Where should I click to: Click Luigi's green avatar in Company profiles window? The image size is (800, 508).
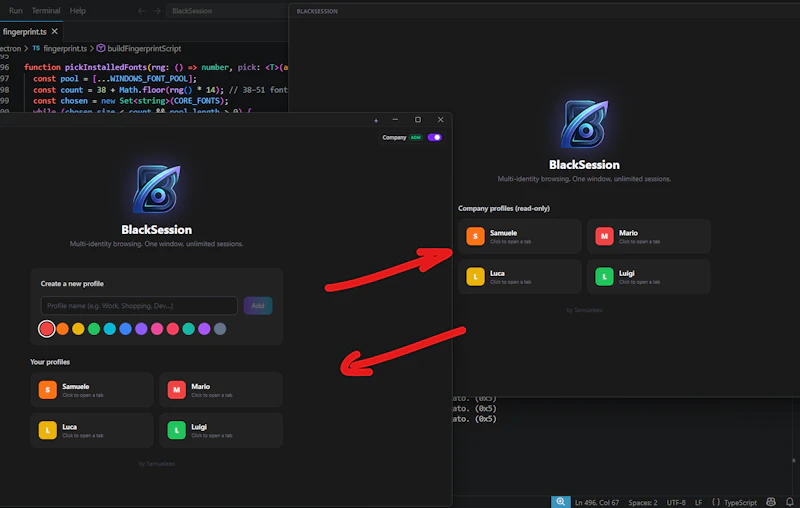click(604, 277)
